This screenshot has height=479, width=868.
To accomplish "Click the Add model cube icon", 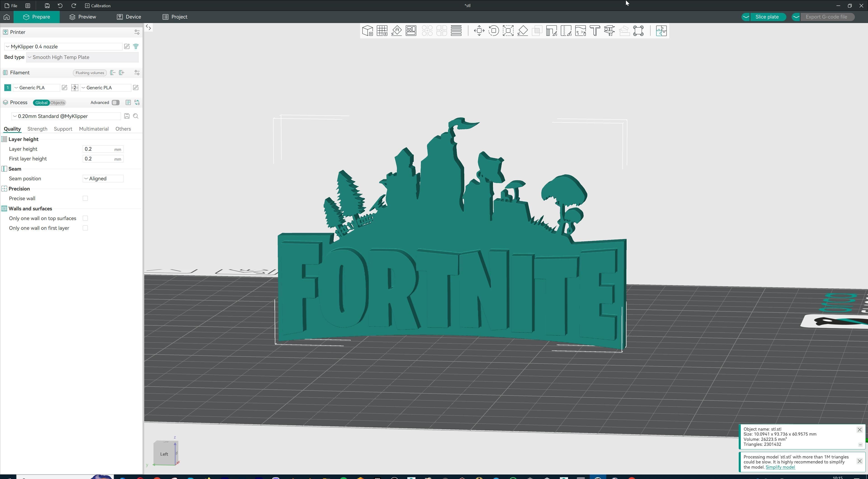I will click(367, 31).
